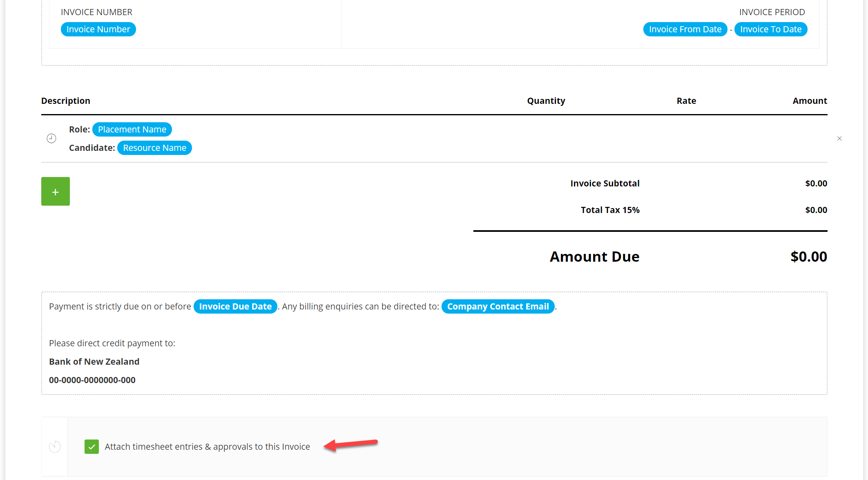The image size is (868, 480).
Task: Click the Company Contact Email tag
Action: tap(498, 307)
